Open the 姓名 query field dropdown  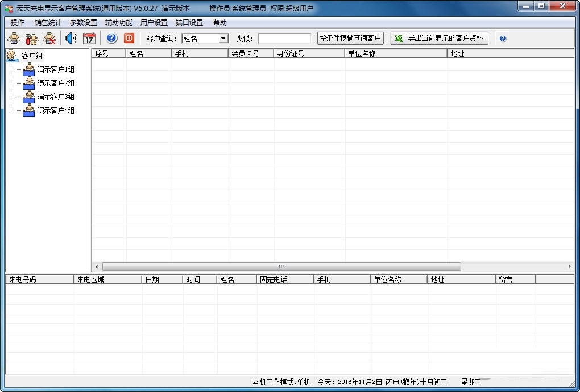pyautogui.click(x=223, y=39)
